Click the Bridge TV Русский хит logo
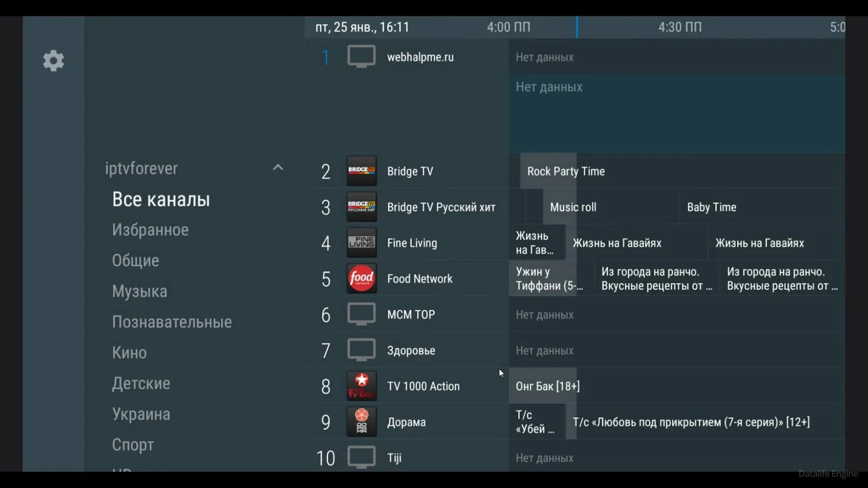The width and height of the screenshot is (868, 488). tap(361, 207)
